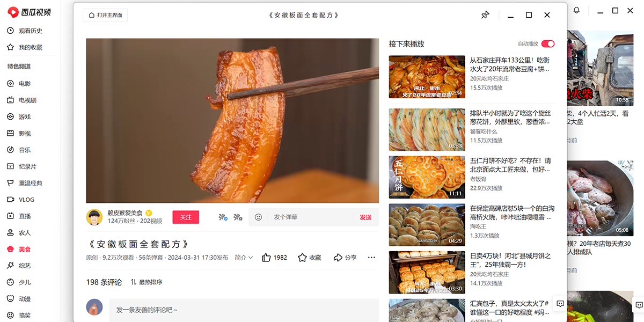Expand the 简介 video description

click(244, 258)
